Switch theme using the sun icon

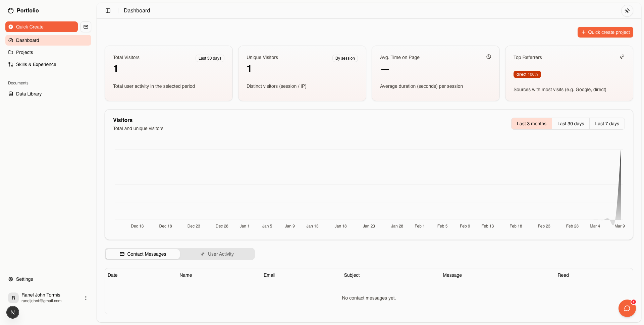point(627,11)
